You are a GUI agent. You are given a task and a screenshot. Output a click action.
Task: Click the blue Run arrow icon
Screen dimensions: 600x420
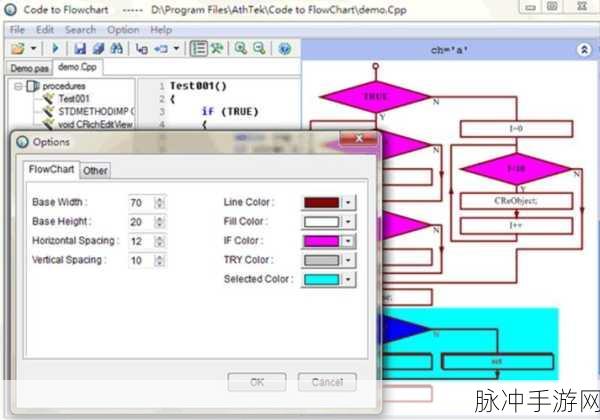coord(55,49)
